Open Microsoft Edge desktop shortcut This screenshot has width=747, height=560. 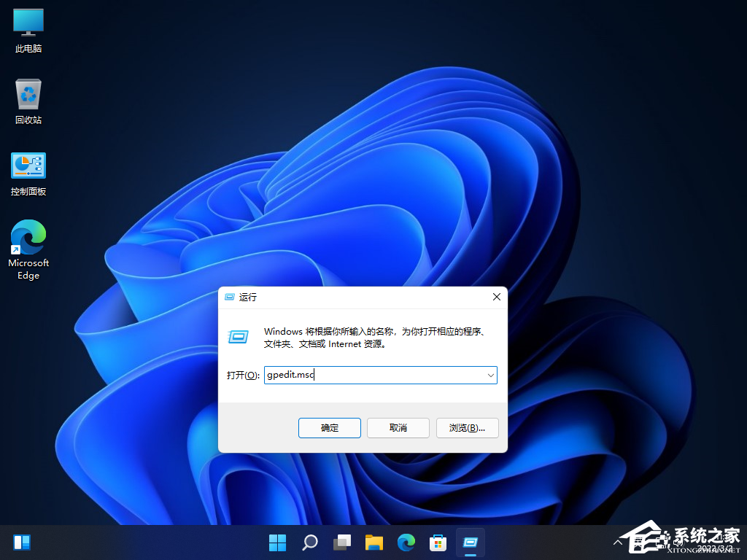(x=28, y=239)
